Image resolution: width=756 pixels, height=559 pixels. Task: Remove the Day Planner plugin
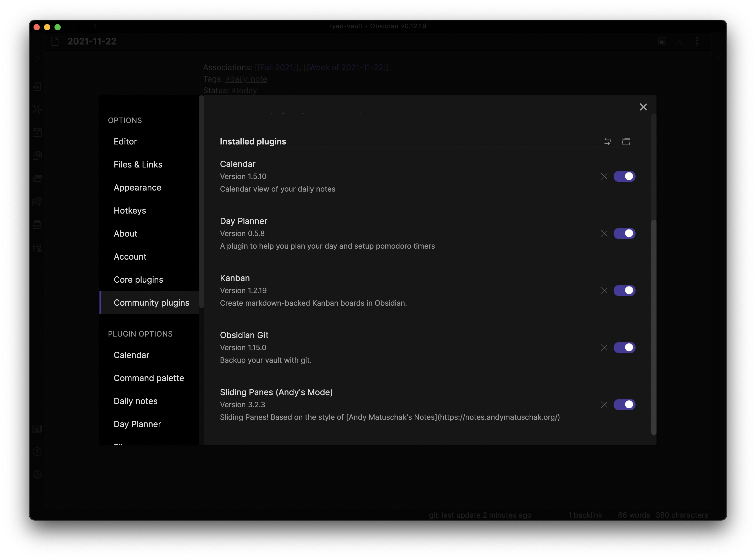[x=604, y=233]
